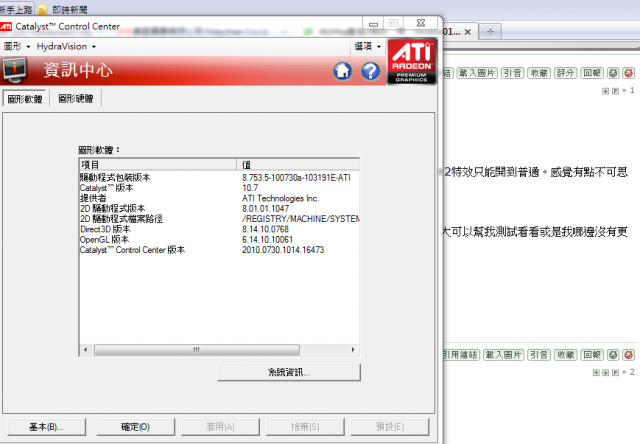The width and height of the screenshot is (640, 444).
Task: Select the 提供者 row
Action: 219,198
